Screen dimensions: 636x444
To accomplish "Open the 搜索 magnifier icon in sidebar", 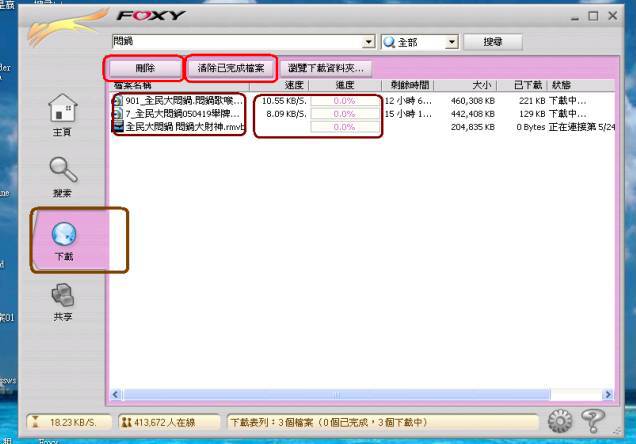I will tap(63, 169).
